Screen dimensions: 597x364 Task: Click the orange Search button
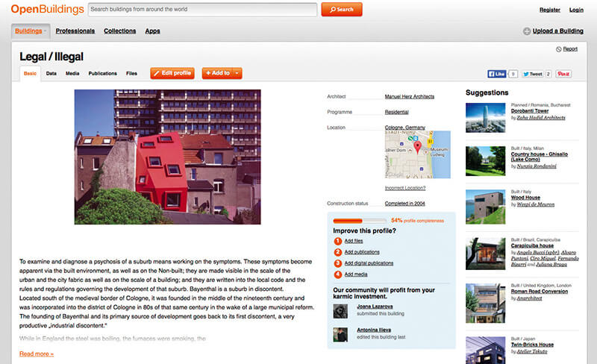pos(342,10)
